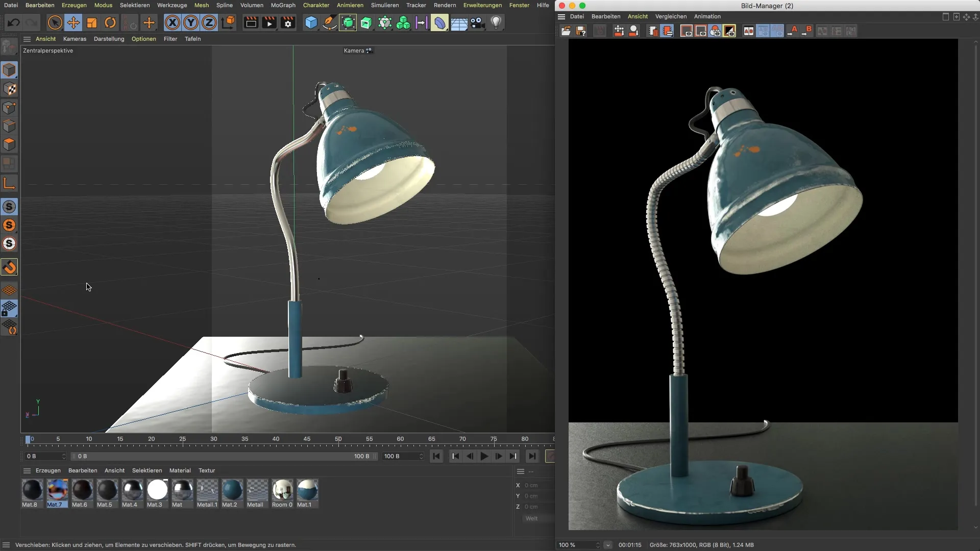Click Set as B icon in Bild-Manager
The image size is (980, 551).
(x=807, y=31)
